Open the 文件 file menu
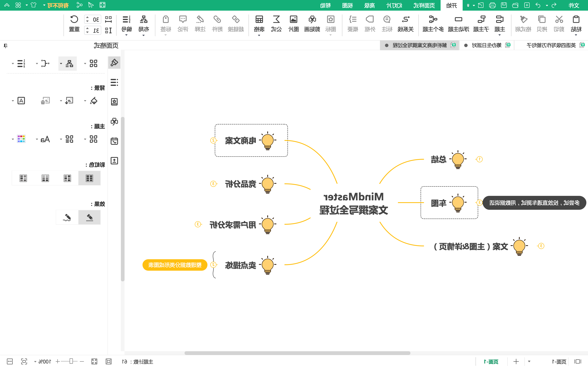The width and height of the screenshot is (588, 368). tap(574, 5)
